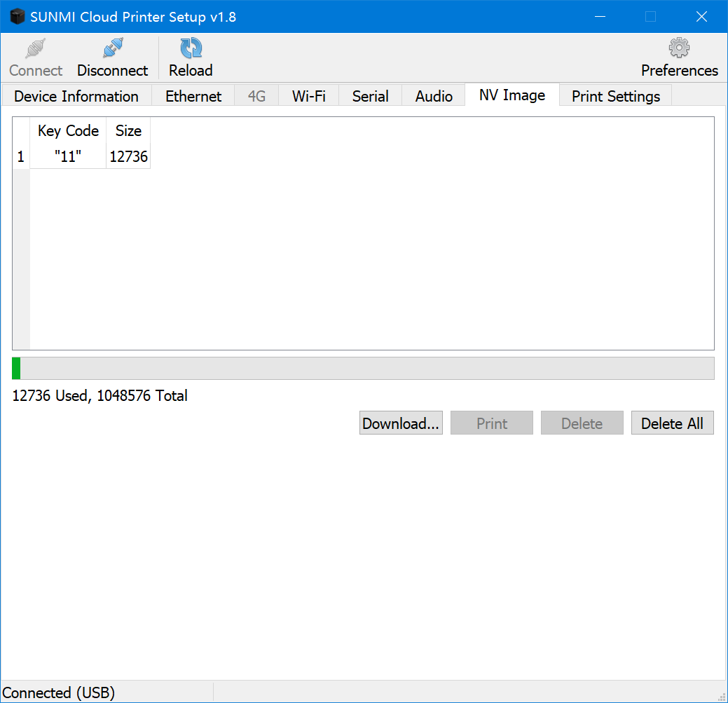Close the SUNMI Cloud Printer Setup window

701,17
